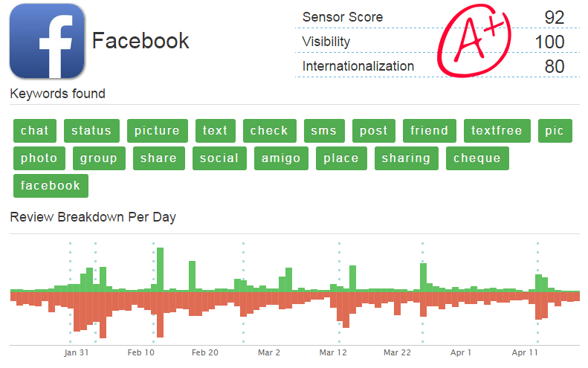Click the 'picture' keyword tag
This screenshot has height=368, width=588.
click(x=157, y=131)
